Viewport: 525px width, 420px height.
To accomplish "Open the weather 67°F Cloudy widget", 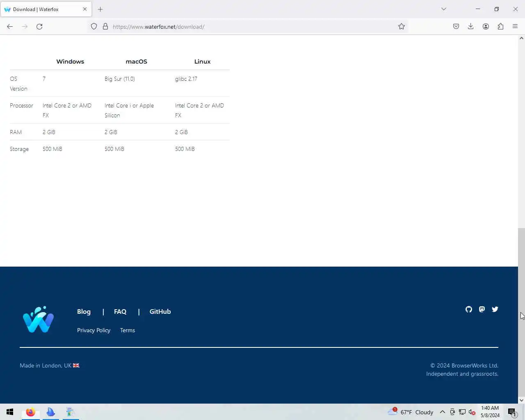I will 411,412.
